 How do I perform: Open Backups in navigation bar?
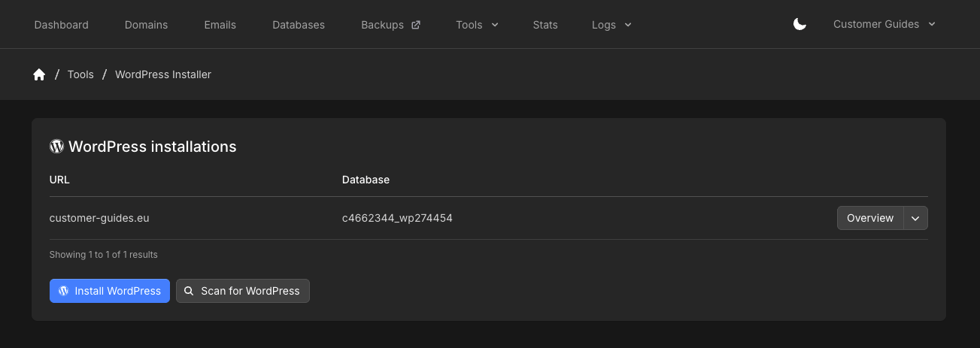point(390,25)
